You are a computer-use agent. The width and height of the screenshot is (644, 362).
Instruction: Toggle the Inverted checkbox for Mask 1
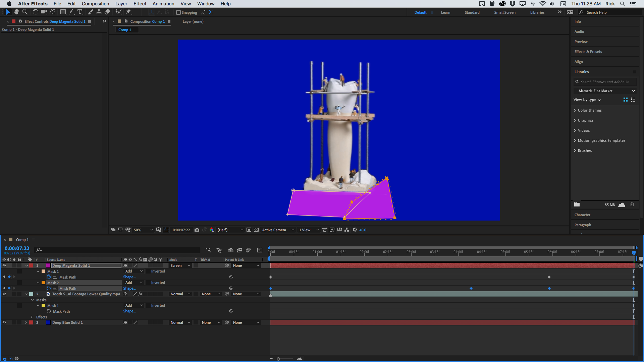pyautogui.click(x=149, y=271)
